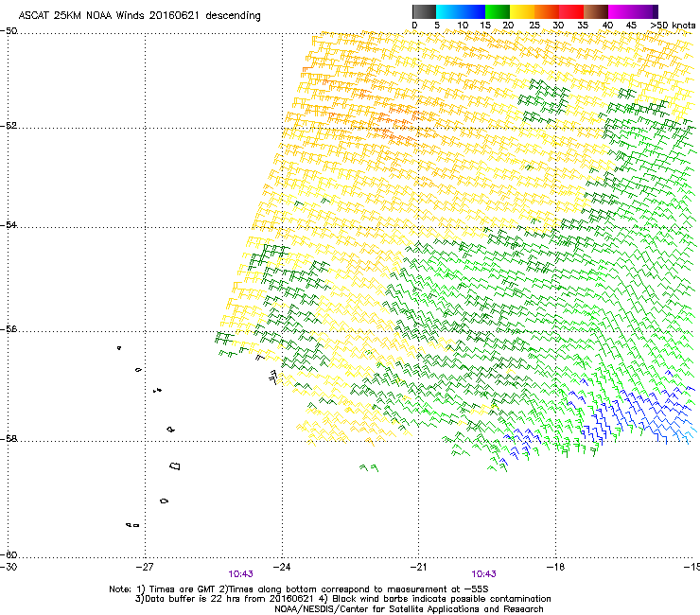Click the purple 10:43 time near -21
Viewport: 700px width, 615px height.
[x=484, y=574]
